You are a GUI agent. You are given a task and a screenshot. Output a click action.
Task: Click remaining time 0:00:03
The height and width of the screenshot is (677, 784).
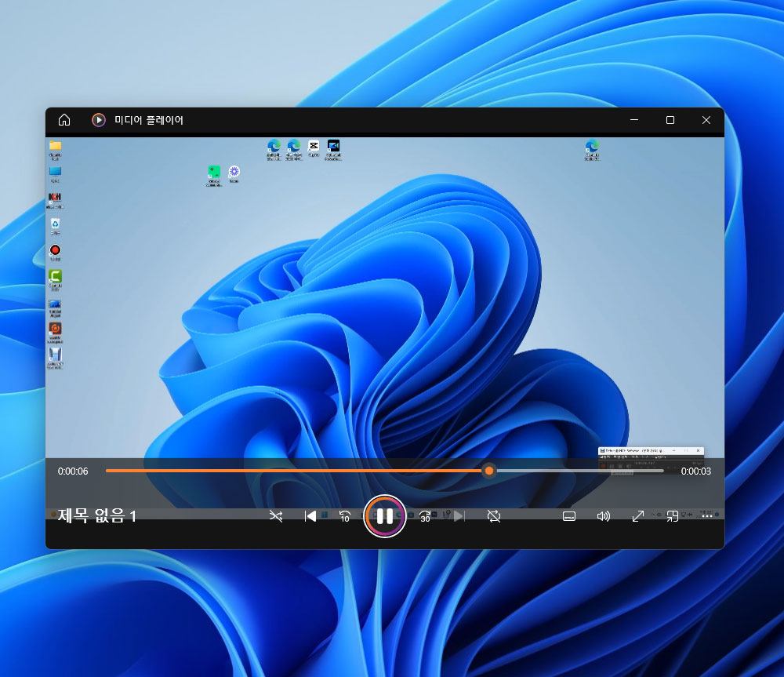695,471
